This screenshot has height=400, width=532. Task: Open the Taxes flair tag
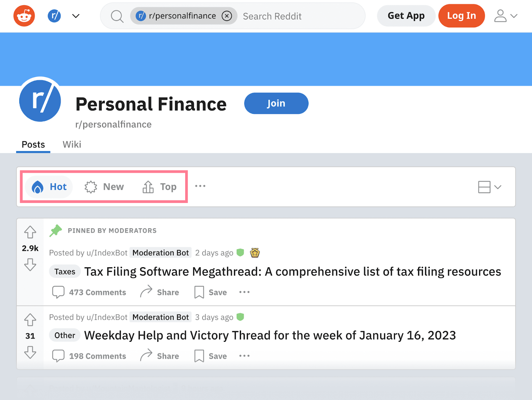point(65,272)
